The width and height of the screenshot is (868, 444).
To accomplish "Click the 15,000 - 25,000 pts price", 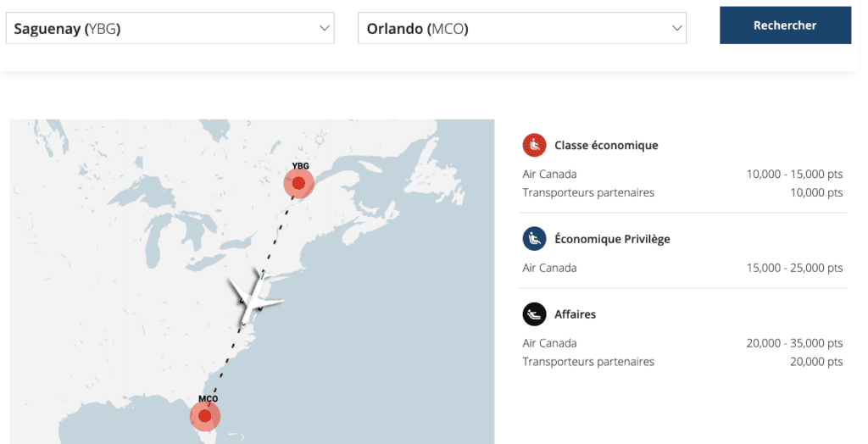I will (794, 268).
